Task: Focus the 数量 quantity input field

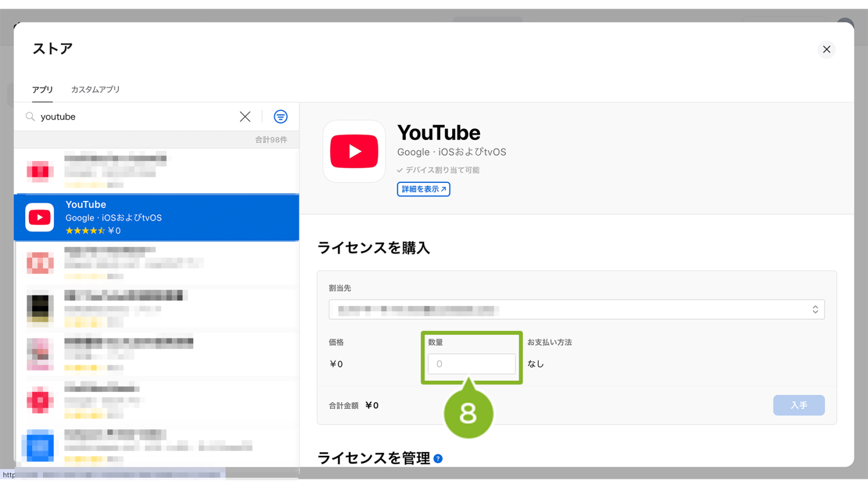Action: coord(471,364)
